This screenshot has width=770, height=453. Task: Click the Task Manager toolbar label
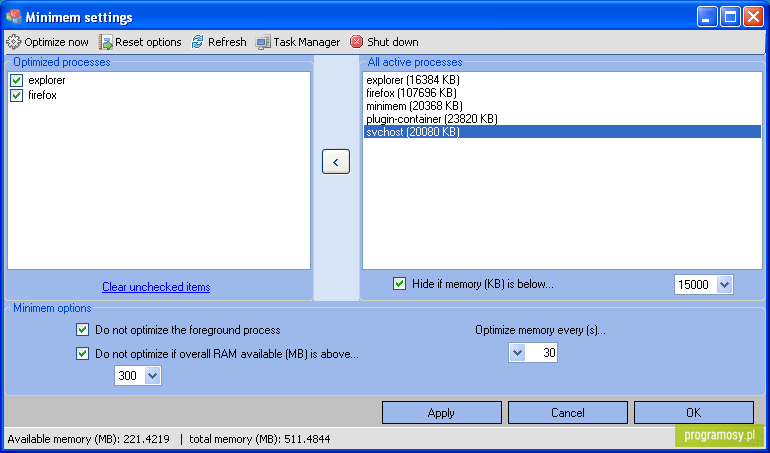pos(307,42)
